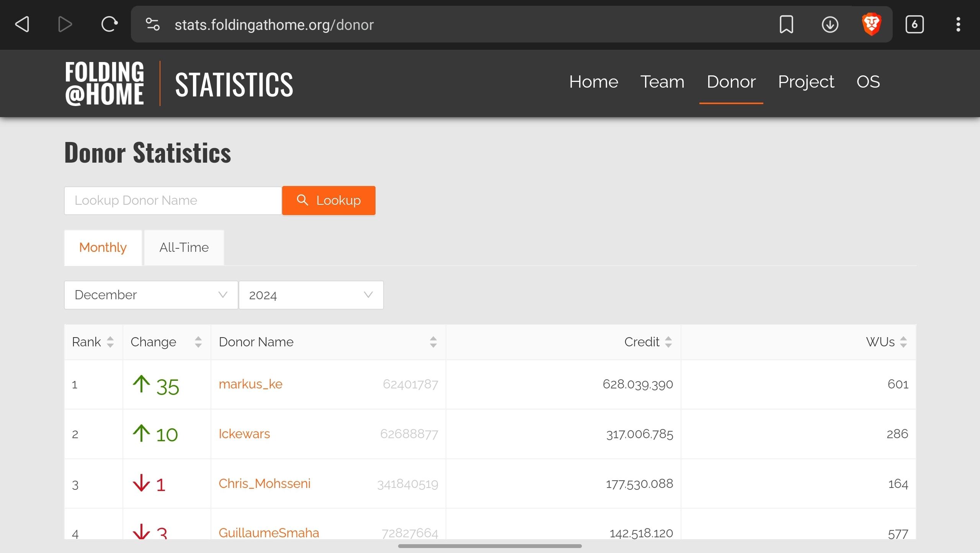
Task: Focus the Lookup Donor Name field
Action: pyautogui.click(x=173, y=201)
